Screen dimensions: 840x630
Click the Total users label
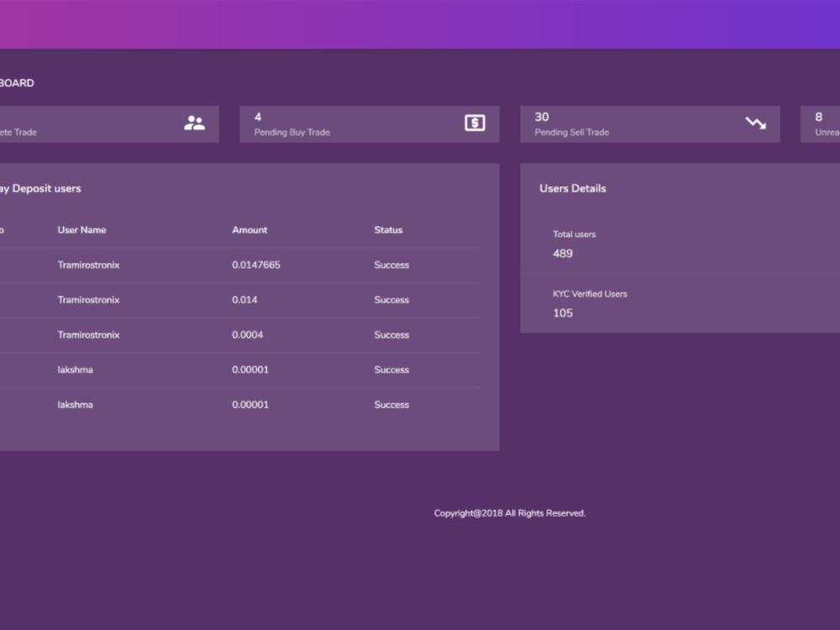point(575,234)
